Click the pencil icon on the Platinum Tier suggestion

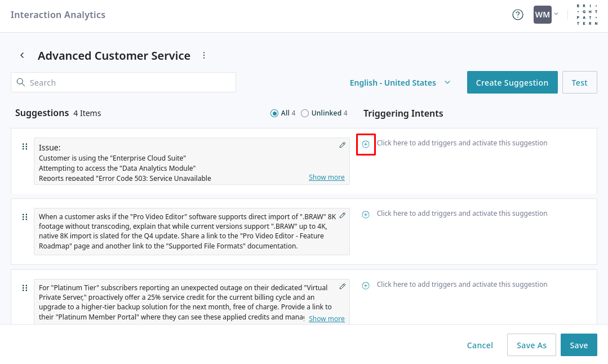click(342, 287)
